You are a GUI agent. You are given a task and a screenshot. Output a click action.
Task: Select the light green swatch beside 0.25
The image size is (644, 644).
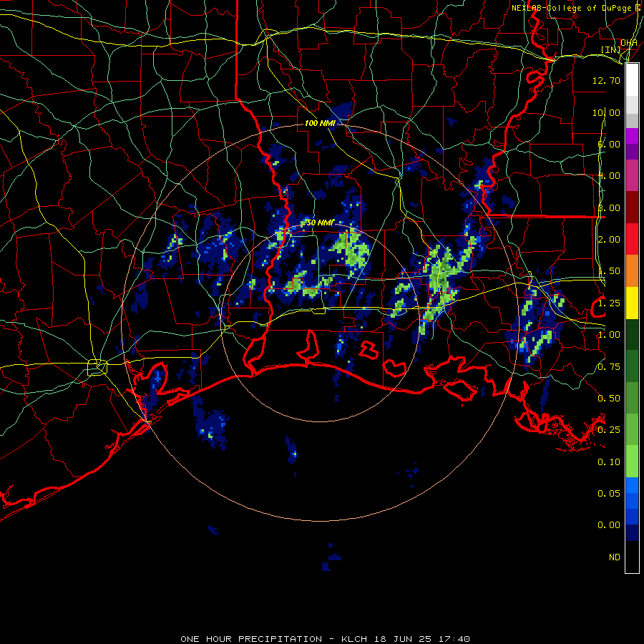632,429
